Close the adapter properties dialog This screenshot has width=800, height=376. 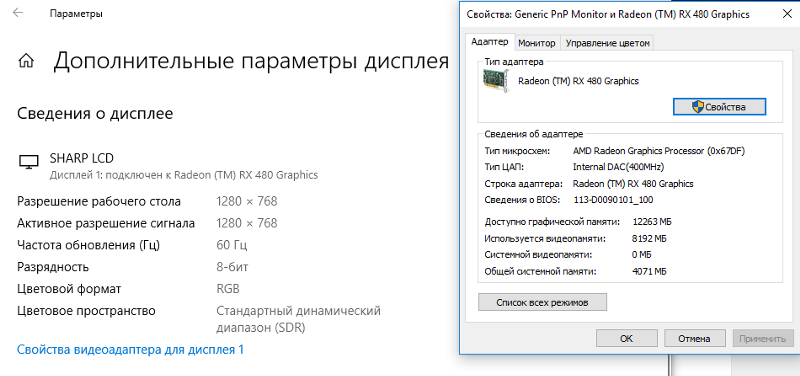[x=787, y=14]
